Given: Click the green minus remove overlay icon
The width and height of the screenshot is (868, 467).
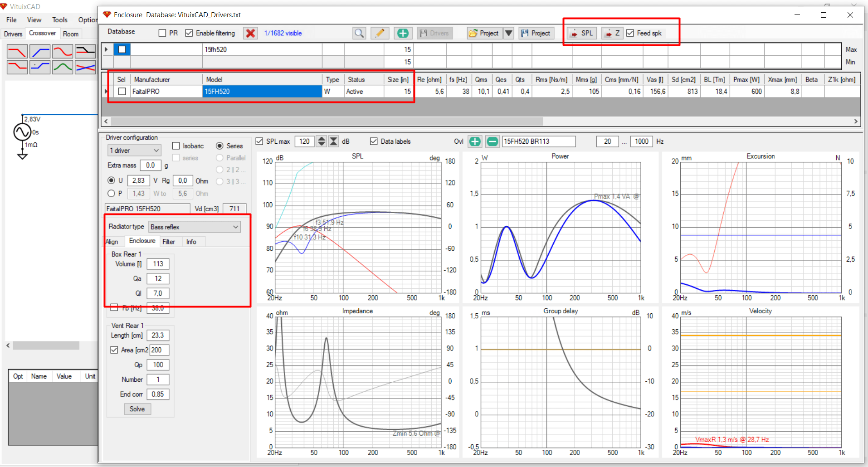Looking at the screenshot, I should click(492, 141).
